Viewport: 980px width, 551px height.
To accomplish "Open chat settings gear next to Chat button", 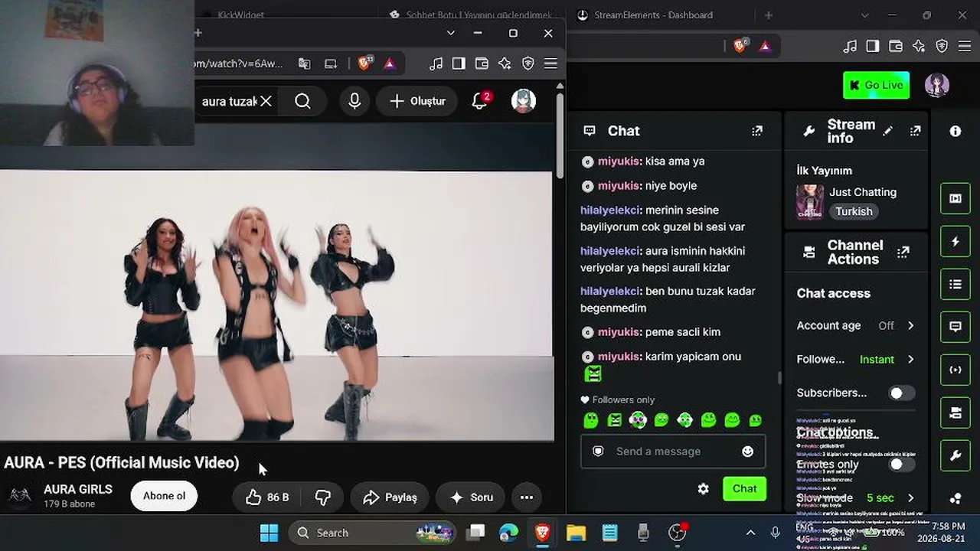I will [704, 488].
